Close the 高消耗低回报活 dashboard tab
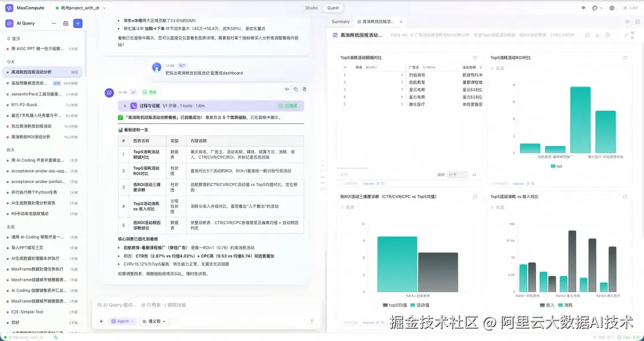Viewport: 644px width, 341px height. pyautogui.click(x=401, y=22)
